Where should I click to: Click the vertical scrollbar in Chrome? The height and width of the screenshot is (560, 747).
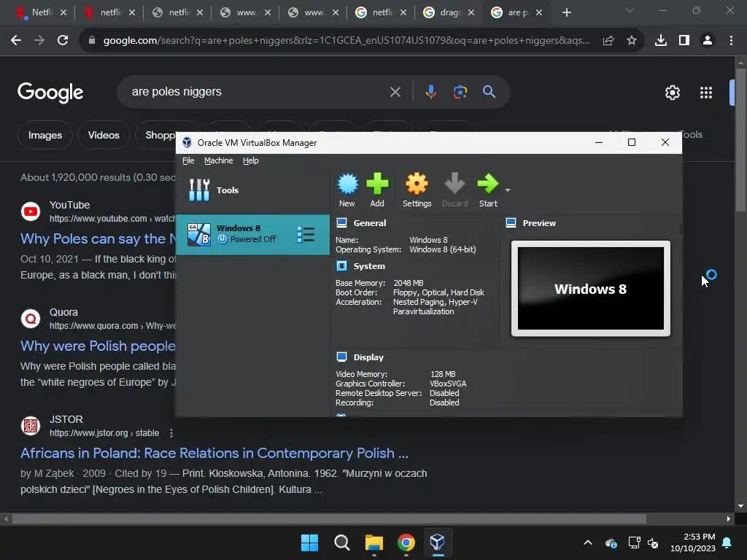click(x=740, y=140)
